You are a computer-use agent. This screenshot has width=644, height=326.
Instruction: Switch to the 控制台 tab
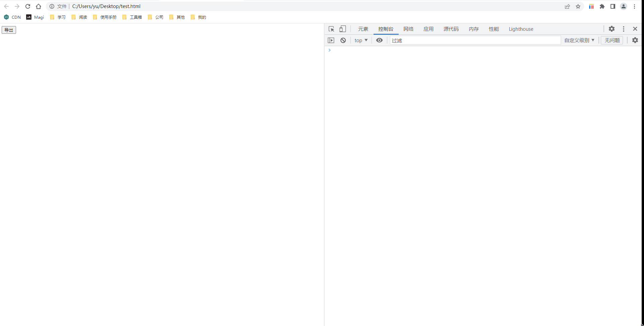pos(386,29)
